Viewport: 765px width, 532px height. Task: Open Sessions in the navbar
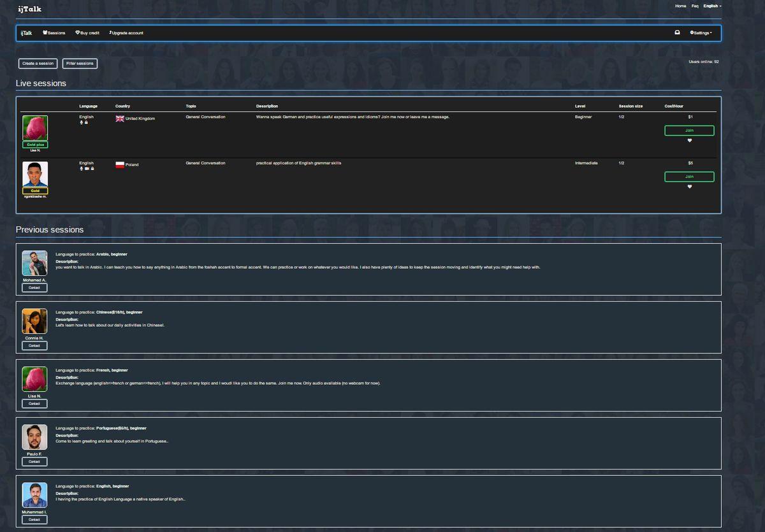point(54,32)
